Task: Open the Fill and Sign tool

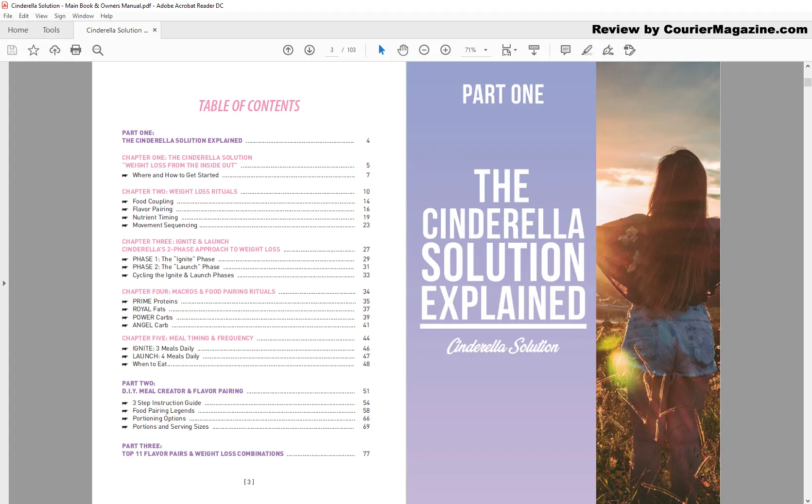Action: tap(608, 50)
